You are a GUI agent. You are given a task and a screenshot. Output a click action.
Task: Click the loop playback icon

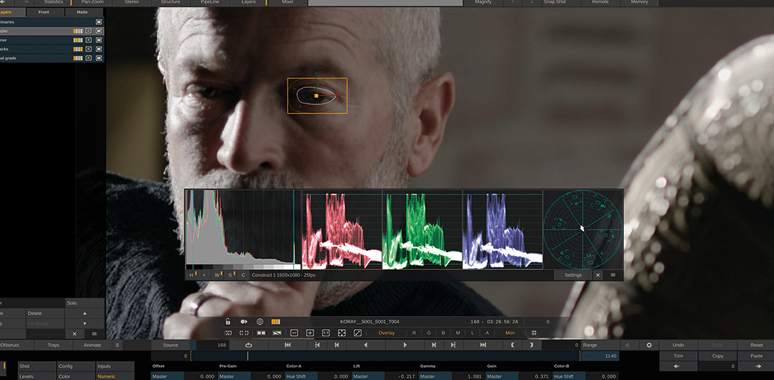pos(248,345)
